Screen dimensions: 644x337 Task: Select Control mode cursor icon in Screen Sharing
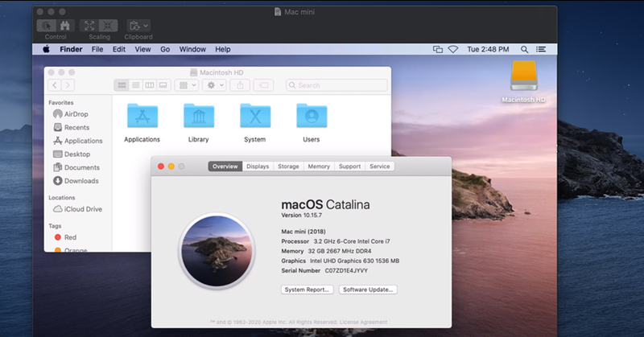[47, 26]
